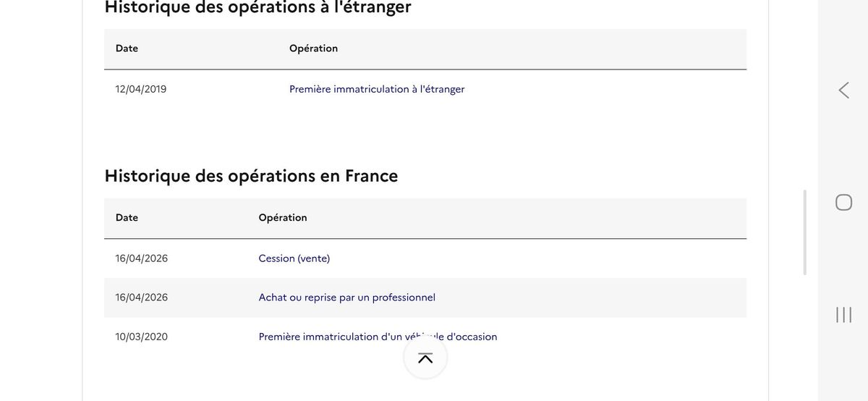The height and width of the screenshot is (401, 868).
Task: Click Opération header in the France table
Action: click(283, 218)
